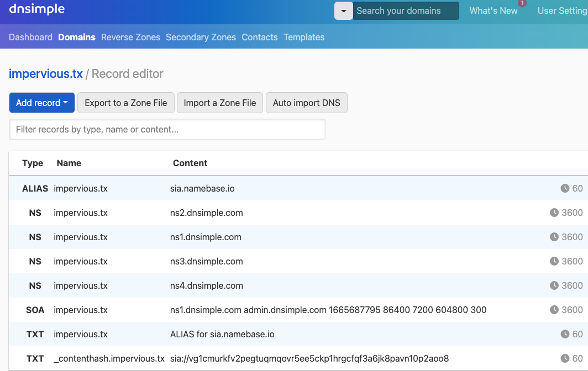Click the 60 TTL of ALIAS row
The width and height of the screenshot is (588, 371).
[577, 188]
